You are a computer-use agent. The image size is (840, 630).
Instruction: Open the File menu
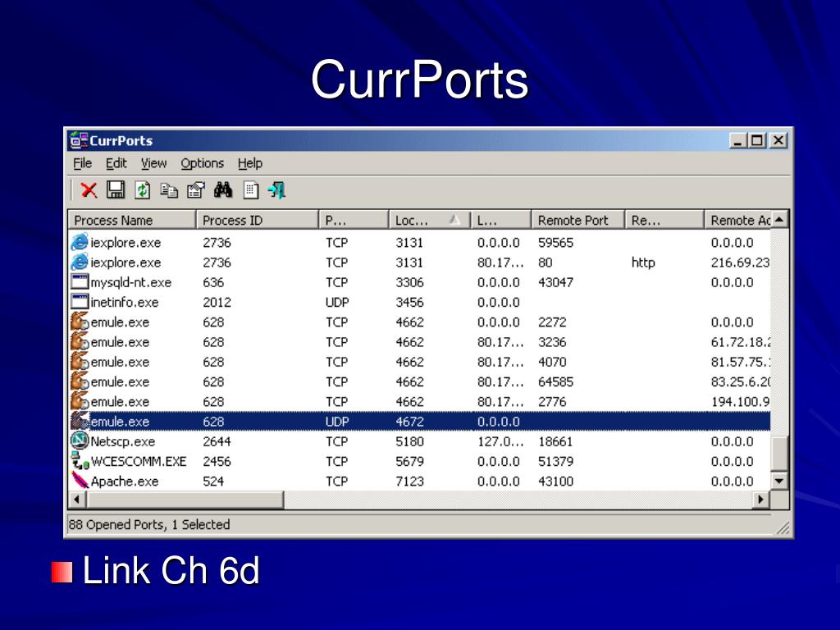83,163
